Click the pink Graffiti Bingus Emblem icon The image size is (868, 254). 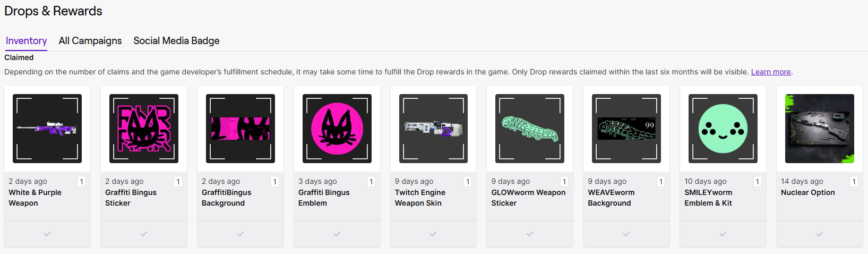(x=337, y=129)
